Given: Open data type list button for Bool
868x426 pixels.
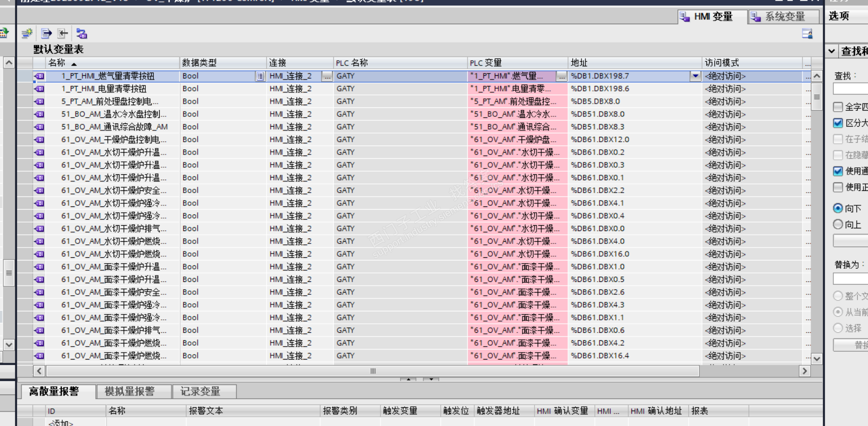Looking at the screenshot, I should [x=260, y=76].
